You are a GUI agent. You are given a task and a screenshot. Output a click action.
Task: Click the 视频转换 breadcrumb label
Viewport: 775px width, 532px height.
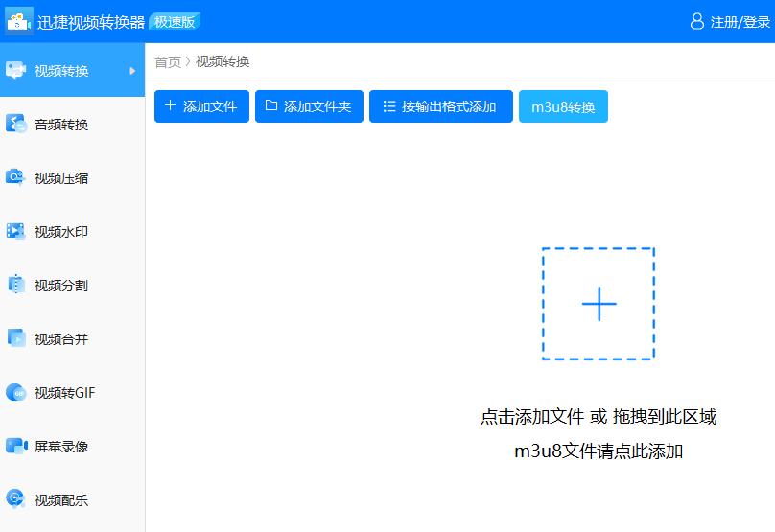coord(223,61)
